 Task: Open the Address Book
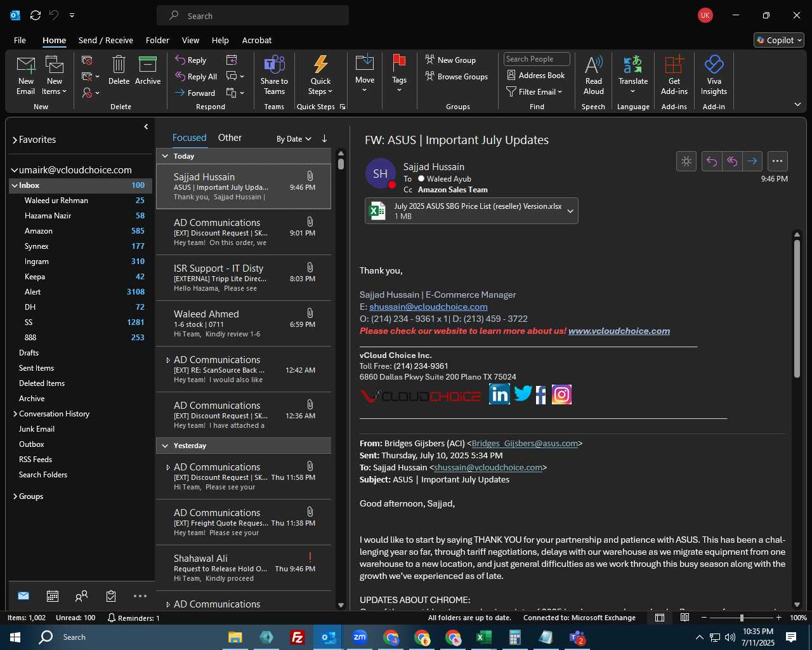[536, 75]
